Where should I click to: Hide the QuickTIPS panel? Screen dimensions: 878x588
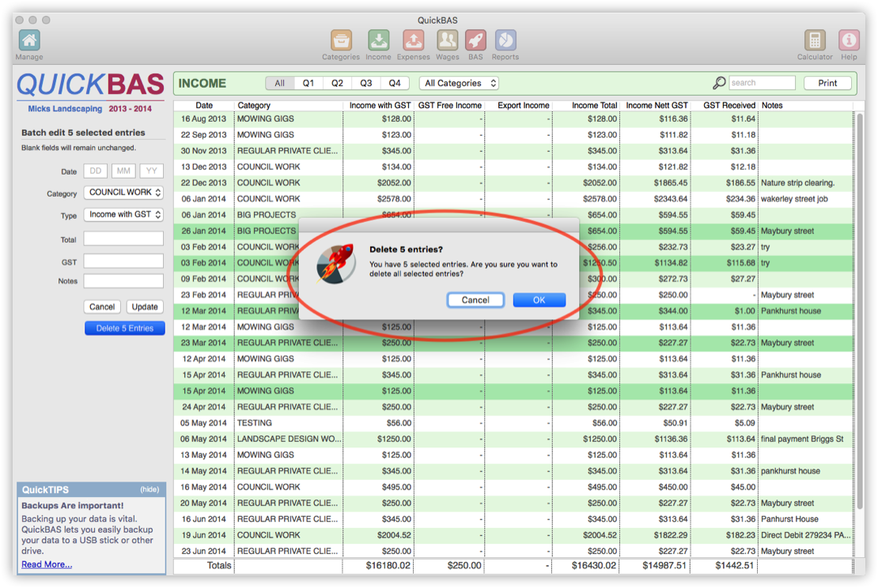tap(149, 490)
